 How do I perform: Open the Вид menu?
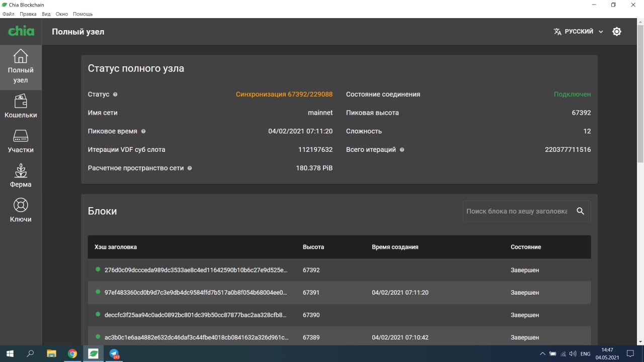click(x=46, y=14)
